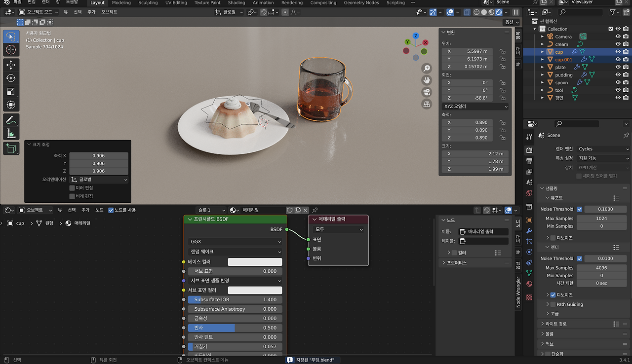The image size is (632, 364).
Task: Disable the render Denoise checkbox
Action: click(x=553, y=294)
